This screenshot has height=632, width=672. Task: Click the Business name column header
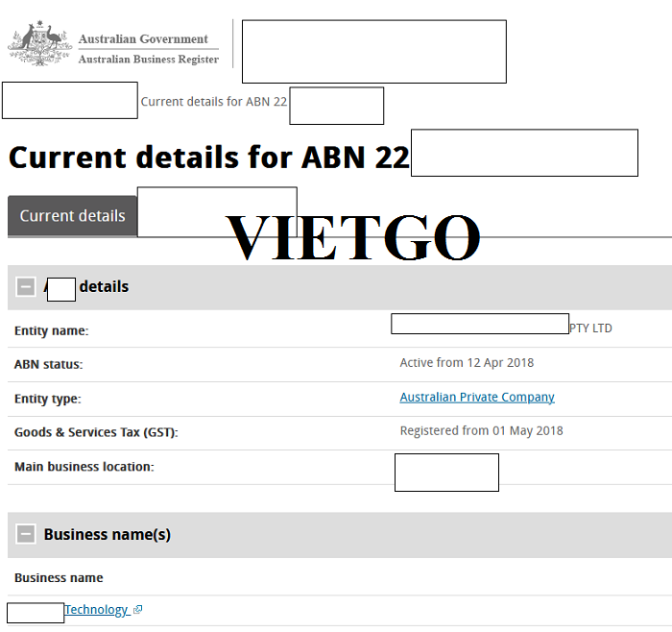pos(59,578)
